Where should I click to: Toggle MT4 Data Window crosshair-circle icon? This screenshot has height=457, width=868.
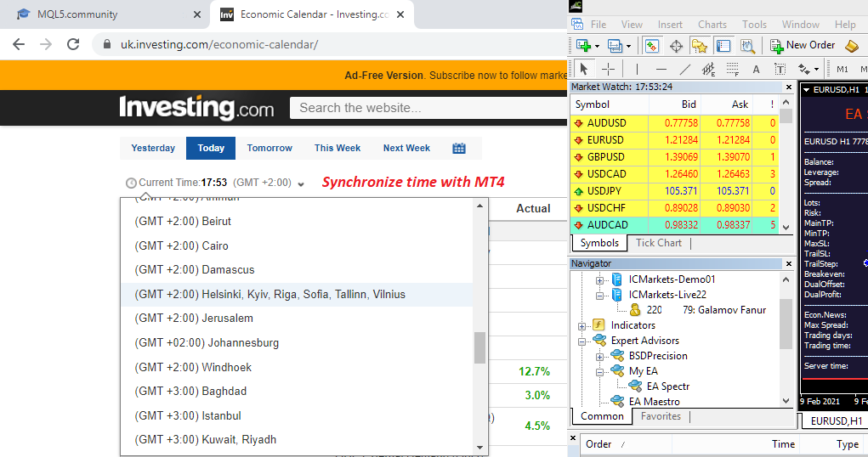click(x=676, y=47)
